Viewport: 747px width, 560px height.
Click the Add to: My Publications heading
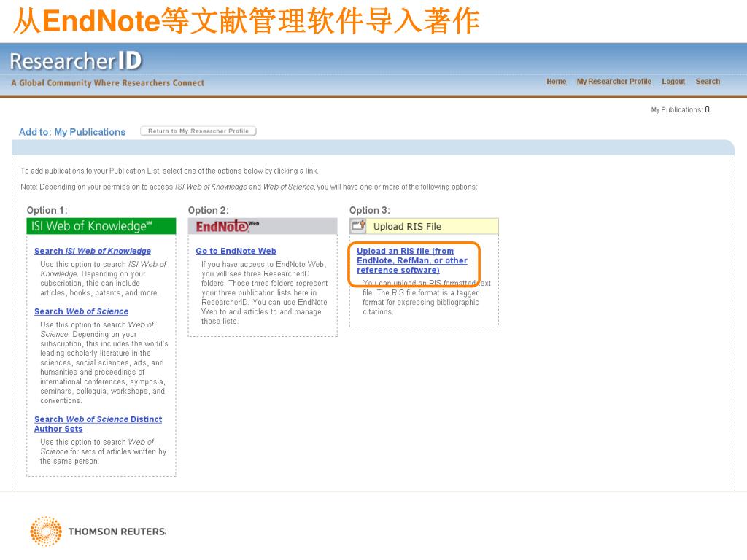[72, 132]
